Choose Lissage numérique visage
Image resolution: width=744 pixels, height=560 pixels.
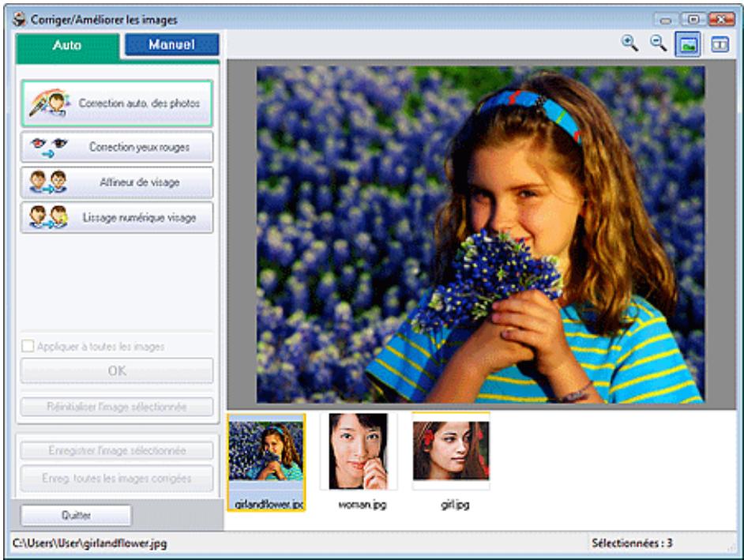[x=117, y=217]
